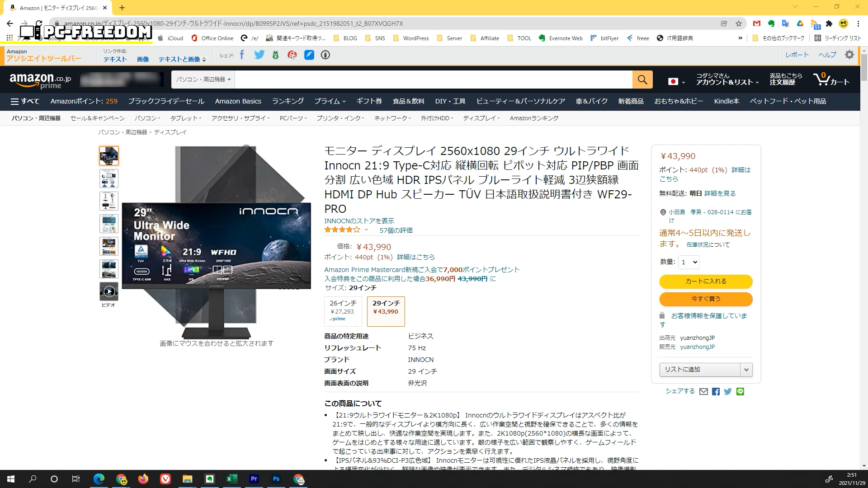
Task: Select the 26インチ size option
Action: point(343,311)
